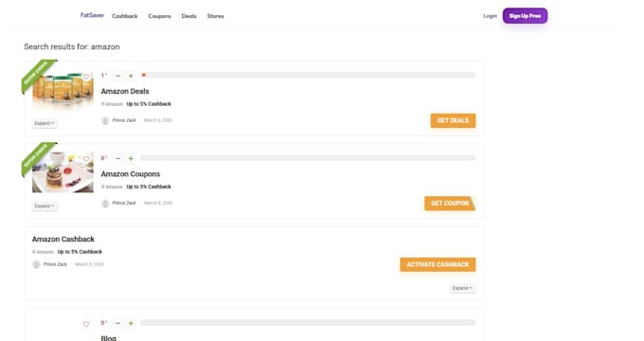Downvote Amazon Coupons with the minus icon
The image size is (644, 341).
tap(117, 158)
